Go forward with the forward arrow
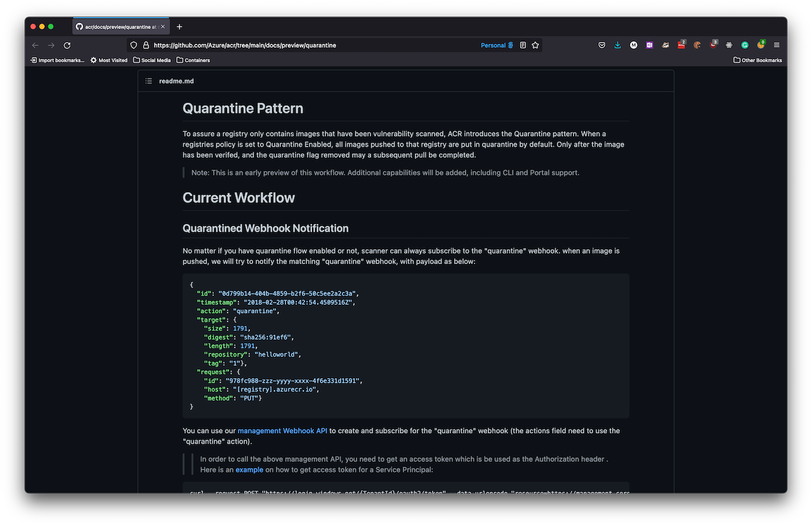 coord(51,45)
